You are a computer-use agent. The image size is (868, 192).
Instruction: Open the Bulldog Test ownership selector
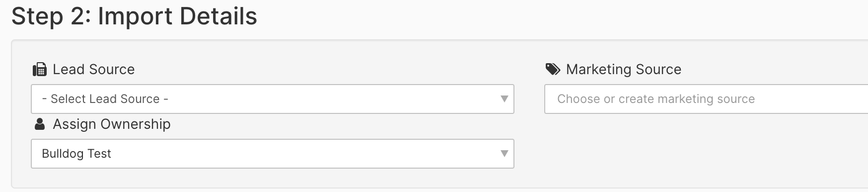click(273, 154)
